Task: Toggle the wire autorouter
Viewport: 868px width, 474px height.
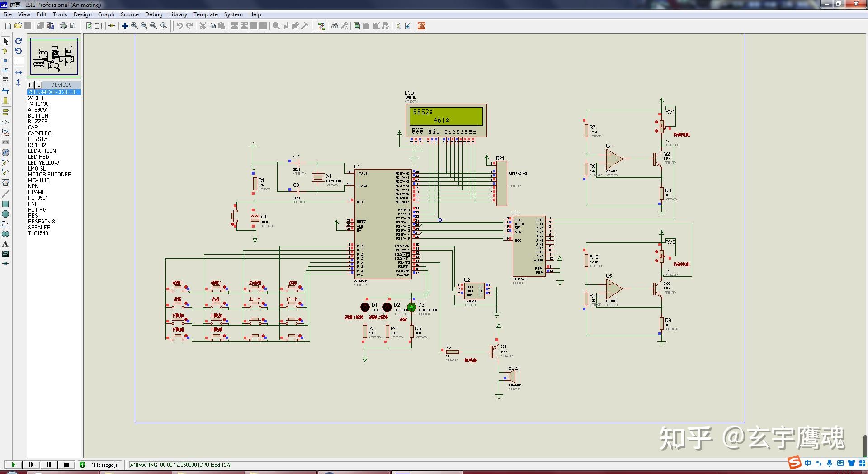Action: 321,26
